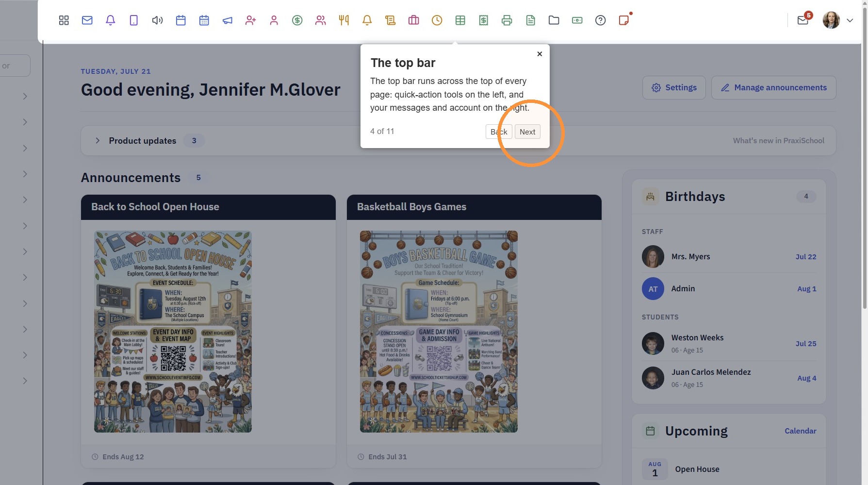The image size is (868, 485).
Task: Select the Admin birthday row
Action: tap(729, 289)
